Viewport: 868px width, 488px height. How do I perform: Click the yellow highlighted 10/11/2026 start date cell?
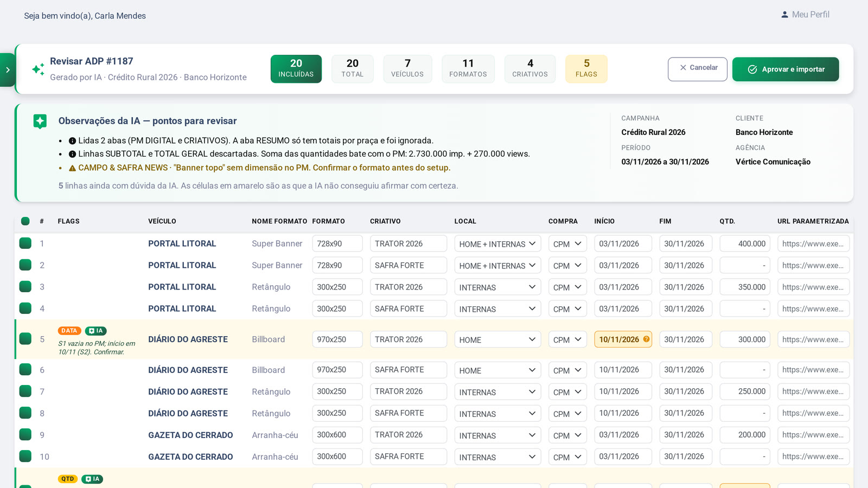click(x=623, y=339)
